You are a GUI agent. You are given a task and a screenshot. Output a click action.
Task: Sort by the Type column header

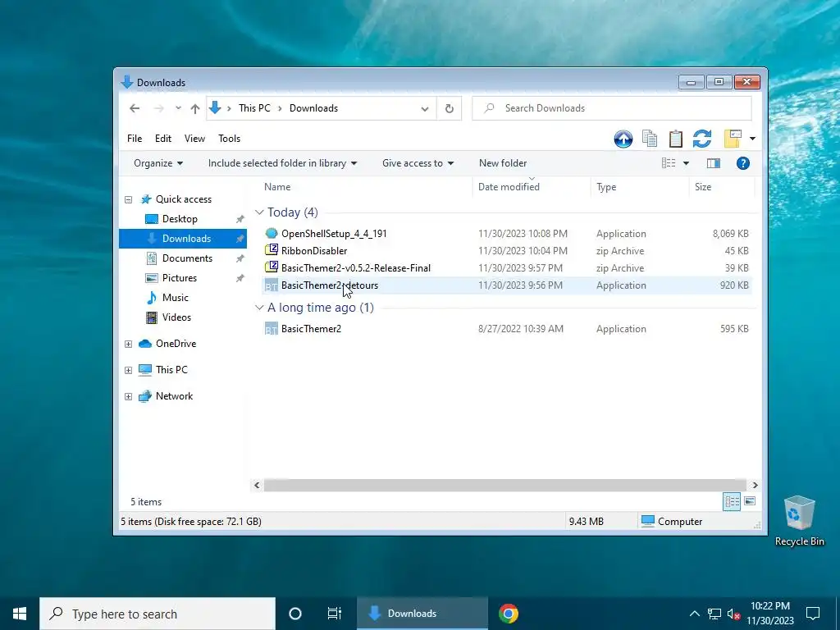pyautogui.click(x=606, y=187)
